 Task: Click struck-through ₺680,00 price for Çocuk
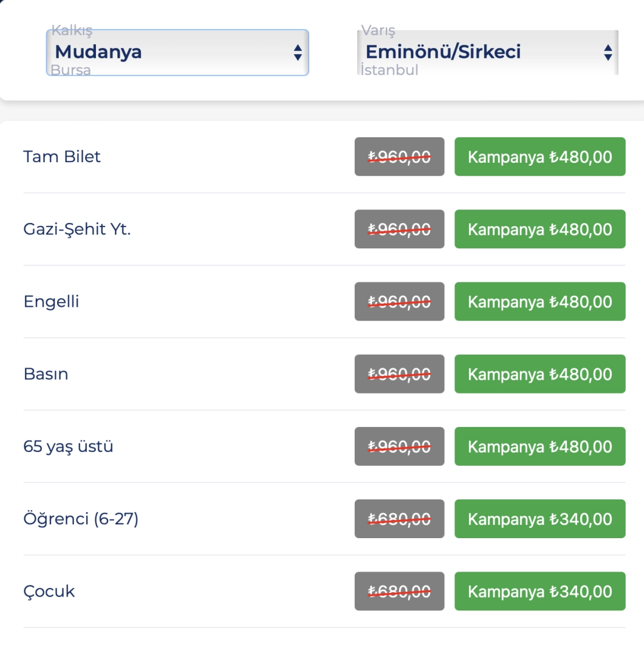399,591
